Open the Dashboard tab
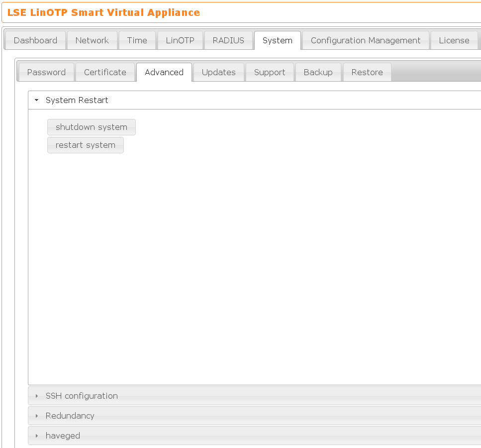The height and width of the screenshot is (448, 481). click(x=35, y=40)
